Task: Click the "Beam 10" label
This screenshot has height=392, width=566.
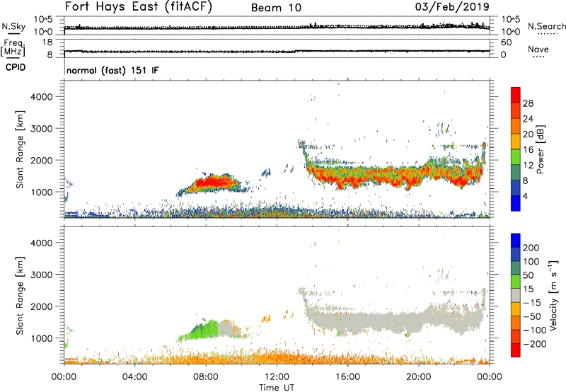Action: [276, 8]
